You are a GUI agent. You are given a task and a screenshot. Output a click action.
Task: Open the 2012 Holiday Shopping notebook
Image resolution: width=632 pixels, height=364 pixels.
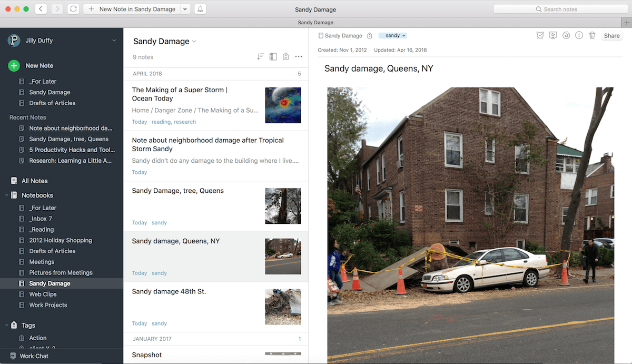[61, 240]
